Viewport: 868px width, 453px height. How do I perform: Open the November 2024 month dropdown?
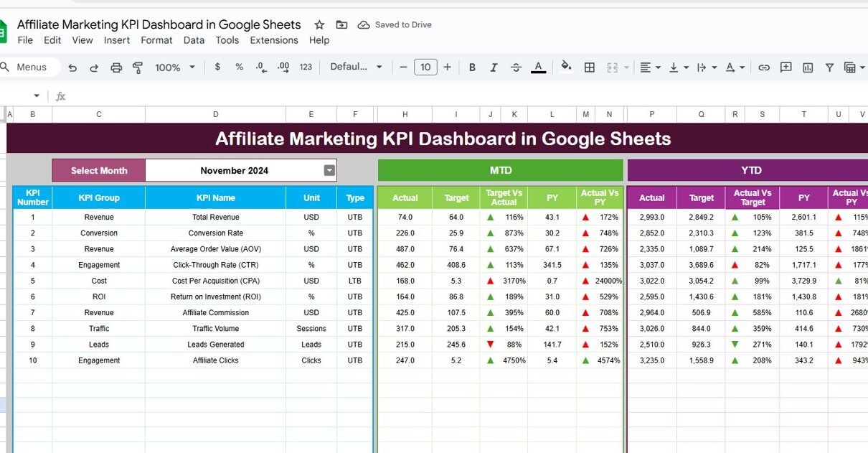tap(329, 170)
